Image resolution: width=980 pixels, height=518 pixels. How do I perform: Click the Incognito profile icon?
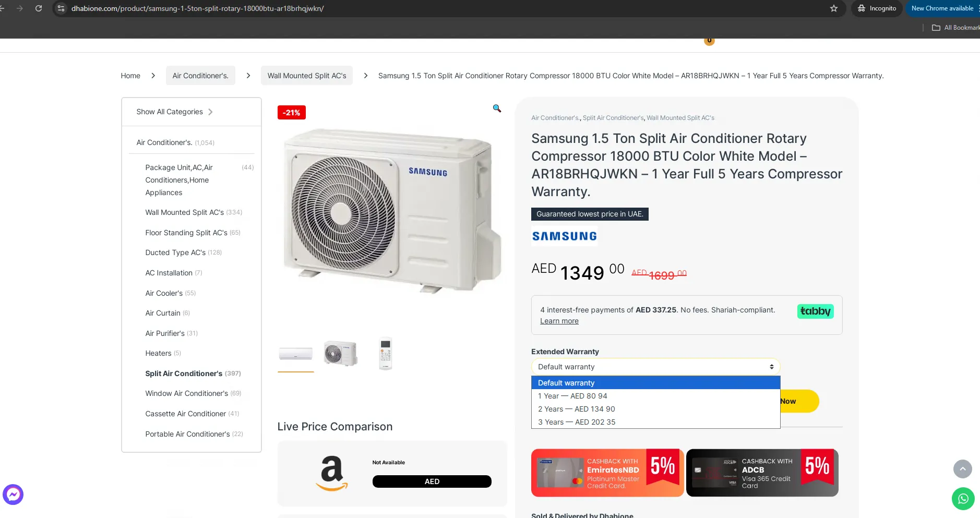(x=861, y=8)
